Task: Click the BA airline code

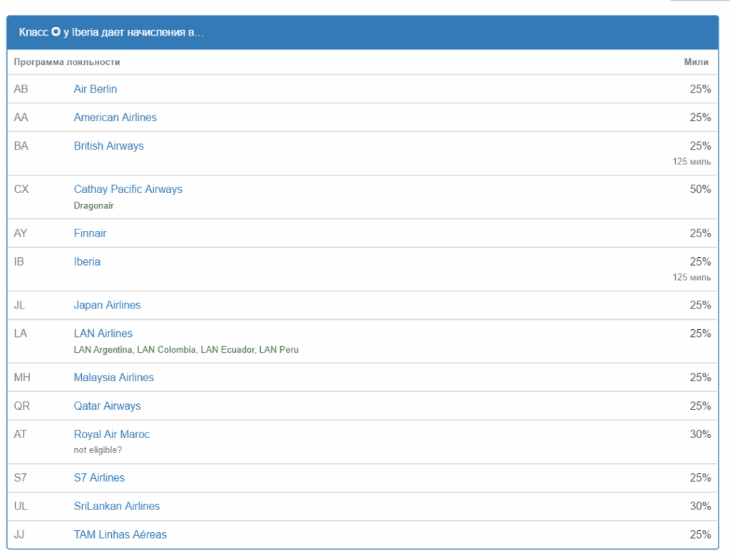Action: [21, 146]
